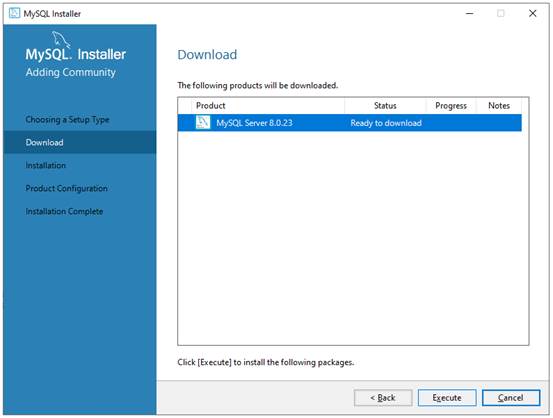Image resolution: width=553 pixels, height=418 pixels.
Task: Click the Progress column header
Action: coord(451,105)
